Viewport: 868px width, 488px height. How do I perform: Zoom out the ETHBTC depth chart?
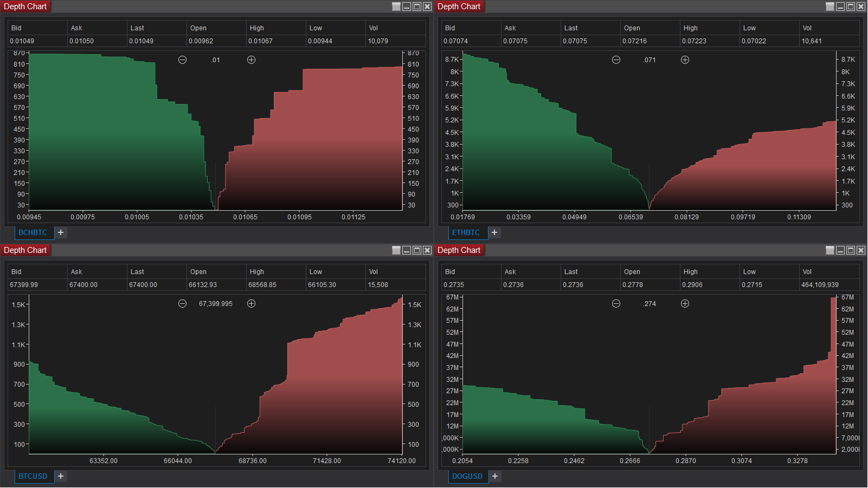tap(616, 60)
